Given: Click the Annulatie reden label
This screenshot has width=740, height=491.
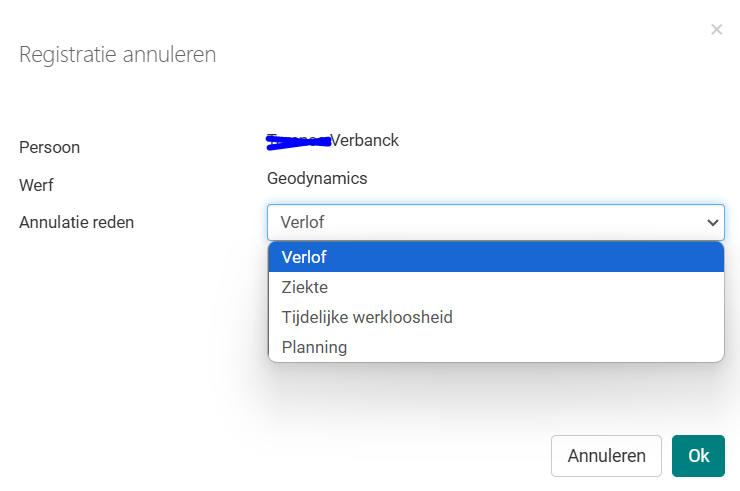Looking at the screenshot, I should [76, 222].
